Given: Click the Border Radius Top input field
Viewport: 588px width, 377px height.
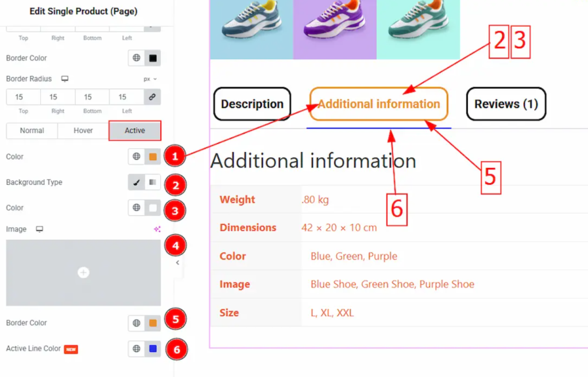Looking at the screenshot, I should (x=23, y=97).
